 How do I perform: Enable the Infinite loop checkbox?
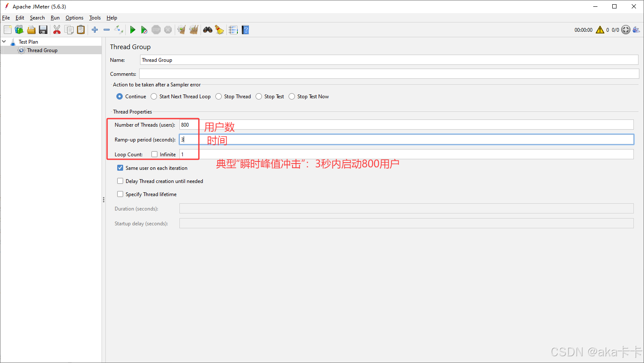[x=154, y=154]
